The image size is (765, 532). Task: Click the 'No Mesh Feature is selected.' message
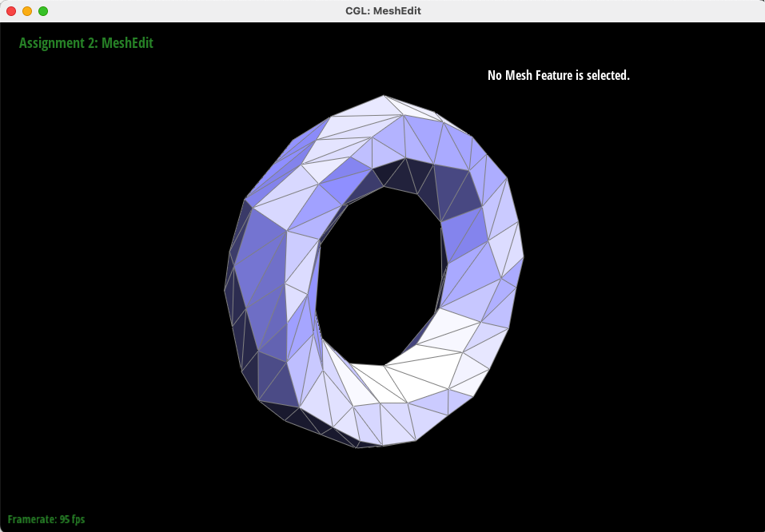click(x=559, y=75)
